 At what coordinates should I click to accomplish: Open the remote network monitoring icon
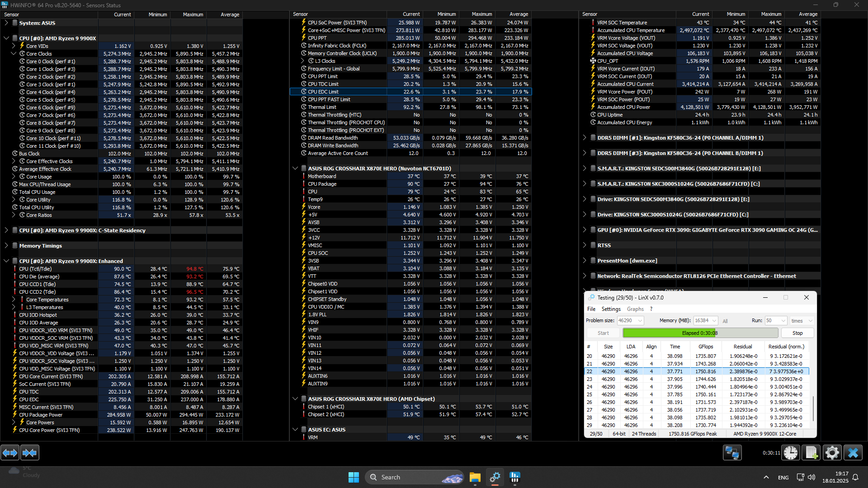click(x=732, y=452)
